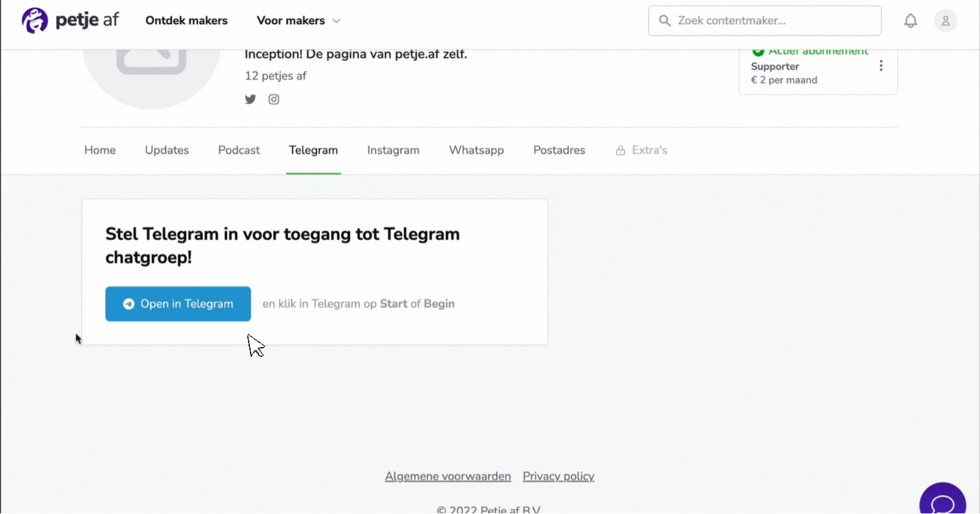The image size is (980, 514).
Task: Click the Supporter subscription label
Action: (775, 66)
